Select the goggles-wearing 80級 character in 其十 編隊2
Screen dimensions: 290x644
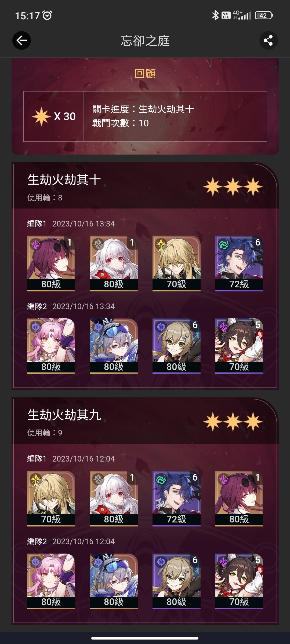(x=114, y=346)
